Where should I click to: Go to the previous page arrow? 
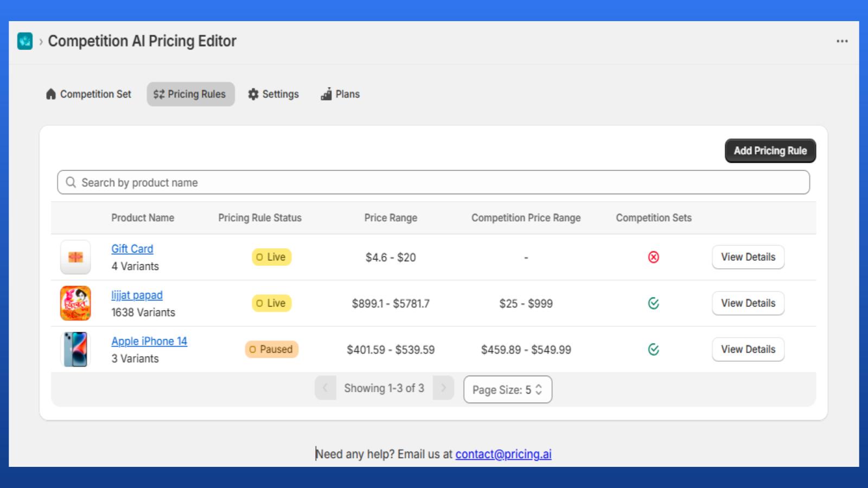click(x=325, y=388)
